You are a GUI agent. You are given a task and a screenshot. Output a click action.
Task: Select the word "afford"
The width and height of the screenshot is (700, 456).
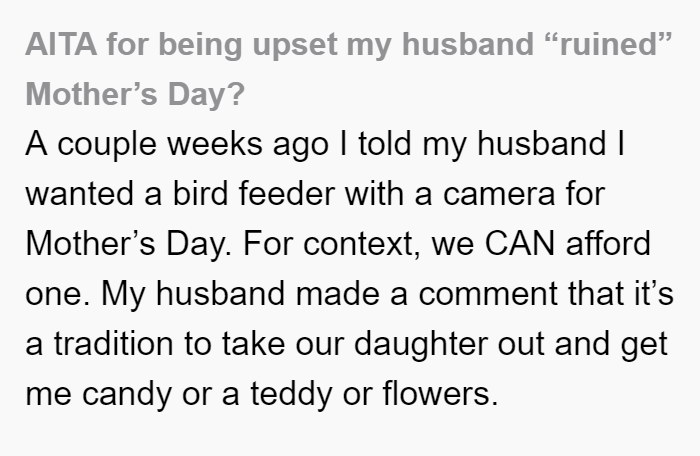608,243
